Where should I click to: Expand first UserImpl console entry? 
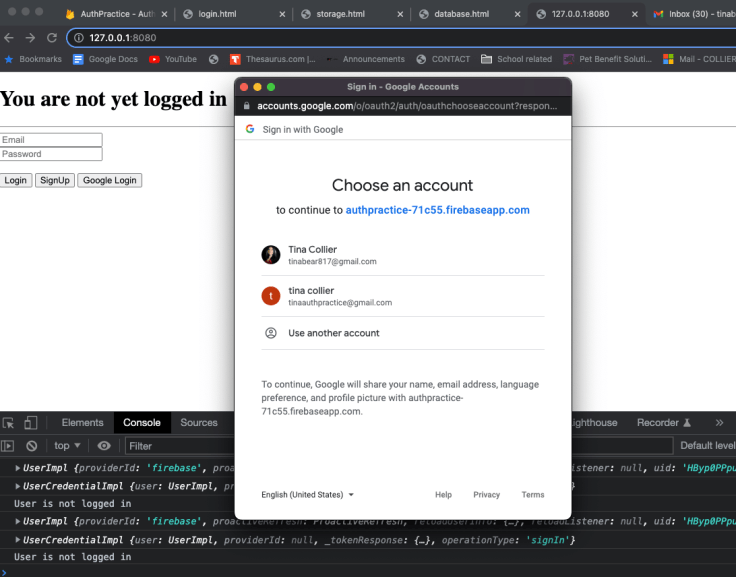(18, 468)
